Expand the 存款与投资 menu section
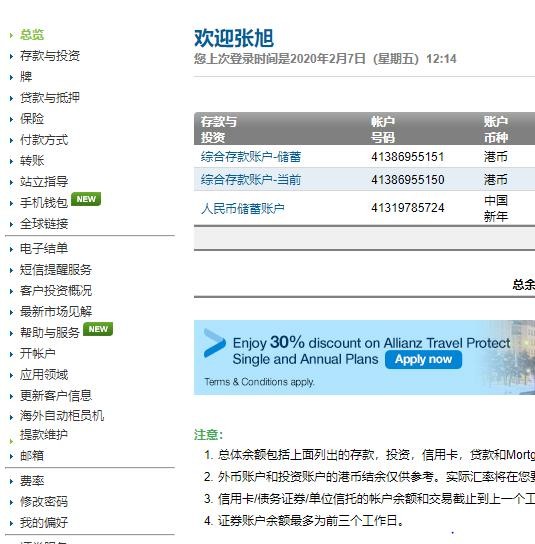The height and width of the screenshot is (544, 535). coord(50,56)
